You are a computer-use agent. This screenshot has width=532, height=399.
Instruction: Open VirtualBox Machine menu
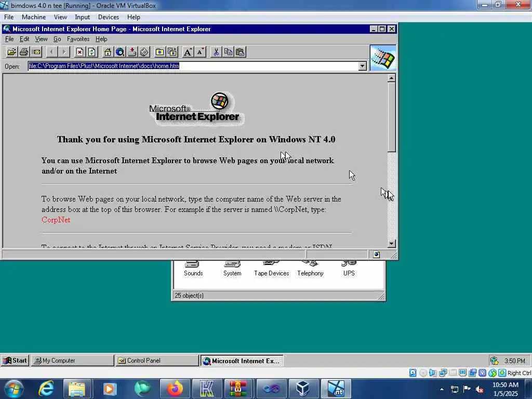(34, 17)
